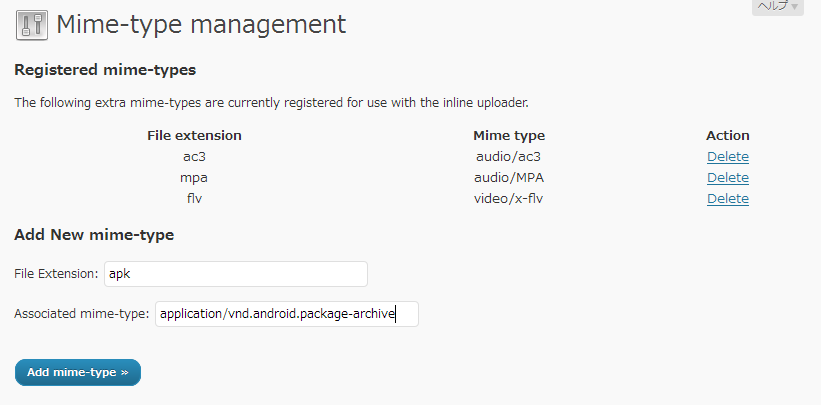Screen dimensions: 821x405
Task: Click the Registered mime-types heading
Action: coord(105,70)
